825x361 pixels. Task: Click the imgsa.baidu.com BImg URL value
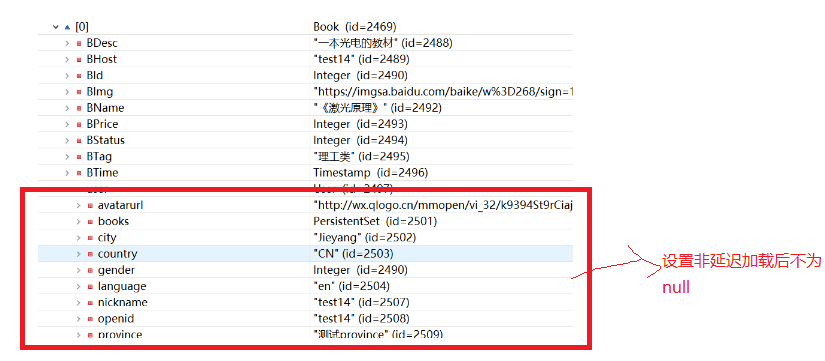click(x=443, y=92)
